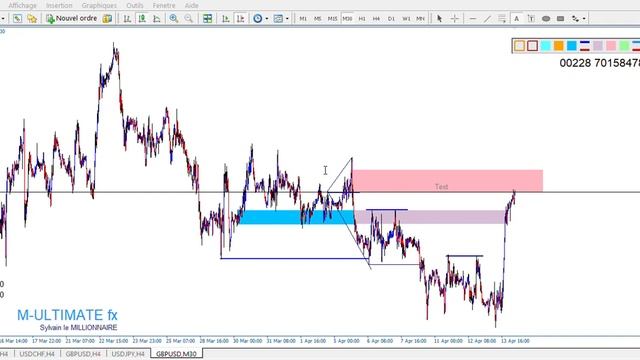Open the Navigator favorites star icon

[32, 18]
